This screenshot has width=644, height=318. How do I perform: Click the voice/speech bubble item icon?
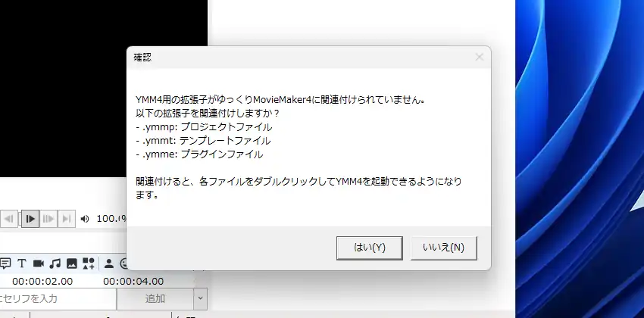tap(5, 263)
